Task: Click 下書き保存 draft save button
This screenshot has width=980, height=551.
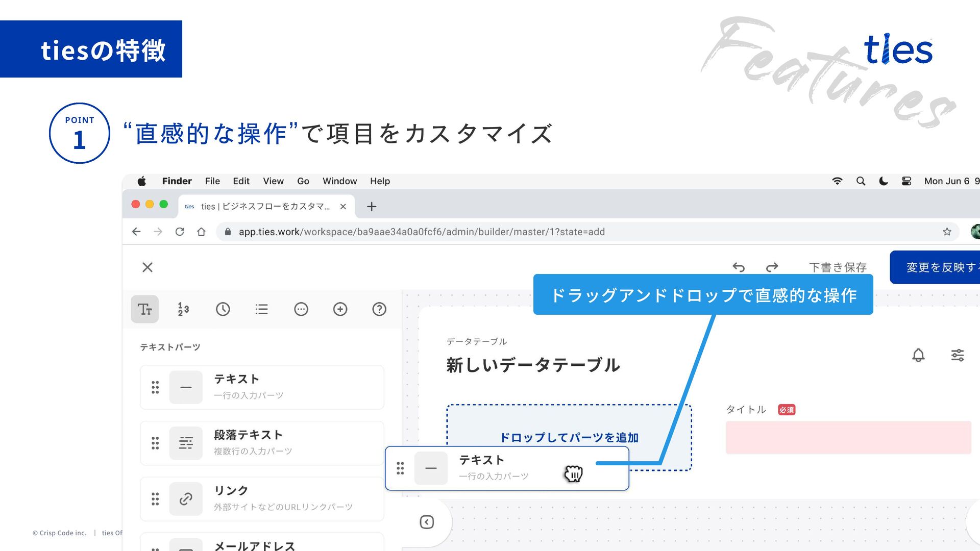Action: pos(838,267)
